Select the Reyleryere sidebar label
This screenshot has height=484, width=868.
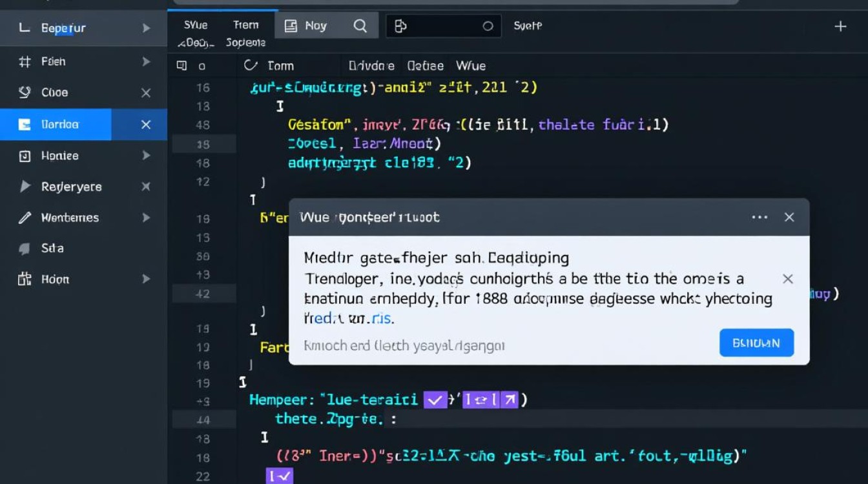pyautogui.click(x=72, y=187)
